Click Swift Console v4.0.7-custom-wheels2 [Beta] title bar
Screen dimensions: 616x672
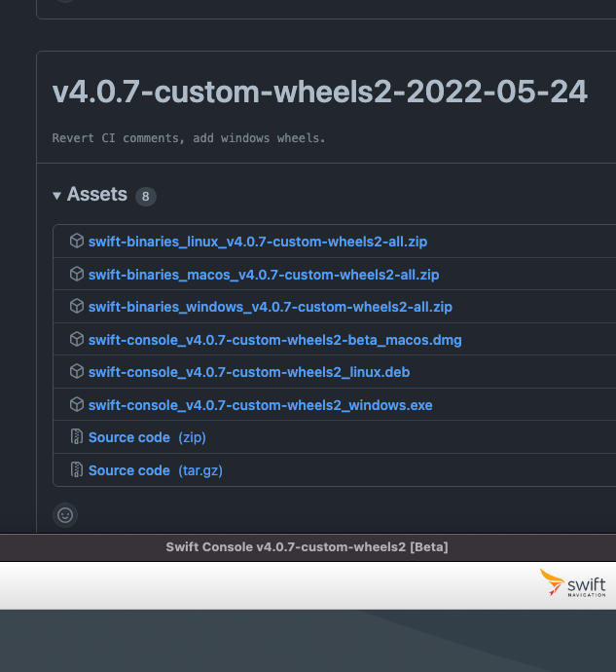308,547
